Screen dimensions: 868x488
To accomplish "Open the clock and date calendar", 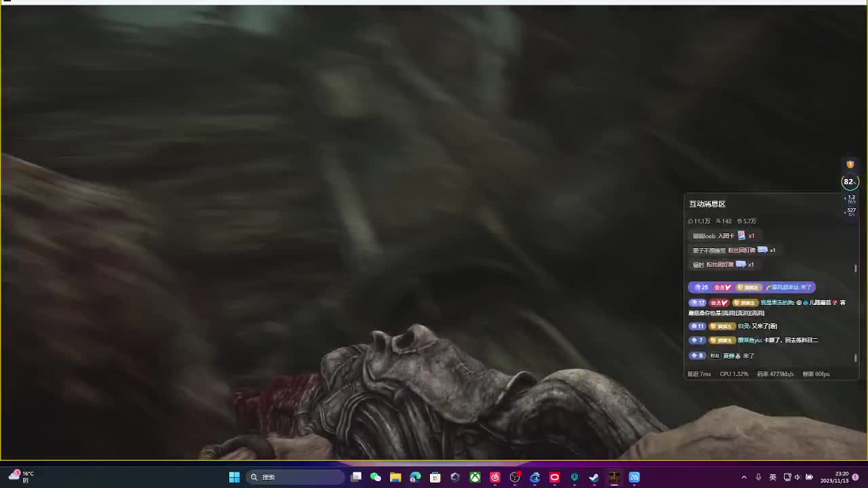I will [x=835, y=477].
